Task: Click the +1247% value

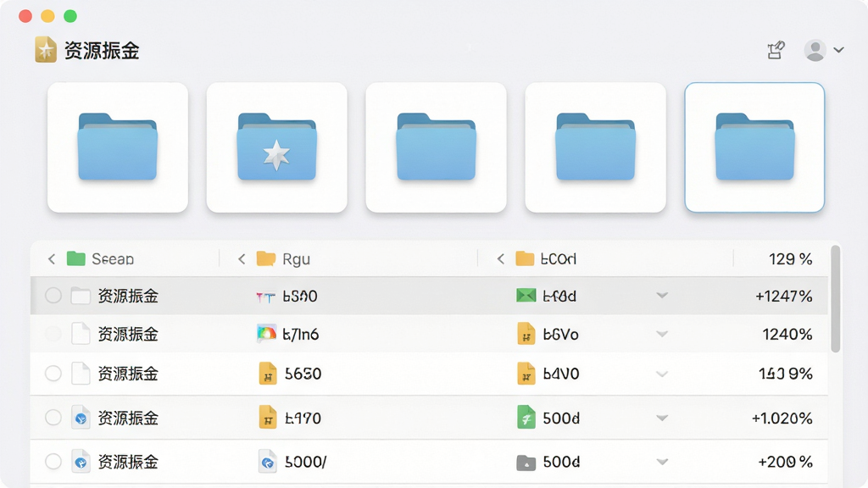Action: pyautogui.click(x=784, y=296)
